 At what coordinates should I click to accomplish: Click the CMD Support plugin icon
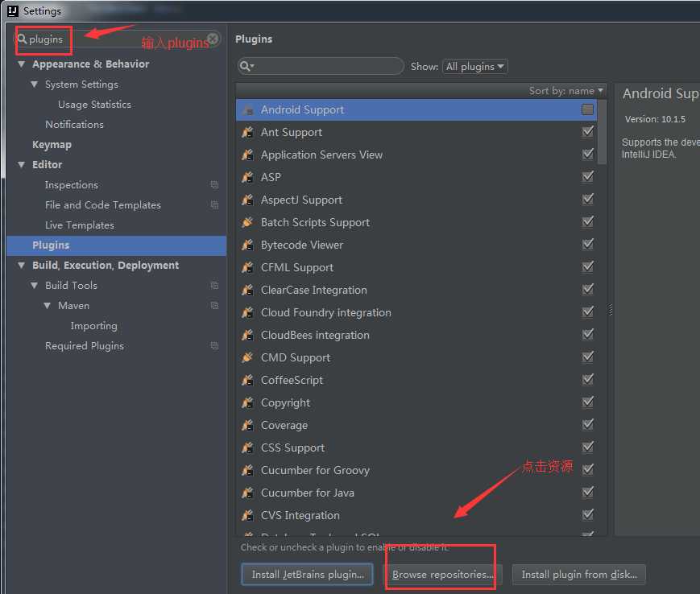coord(247,357)
